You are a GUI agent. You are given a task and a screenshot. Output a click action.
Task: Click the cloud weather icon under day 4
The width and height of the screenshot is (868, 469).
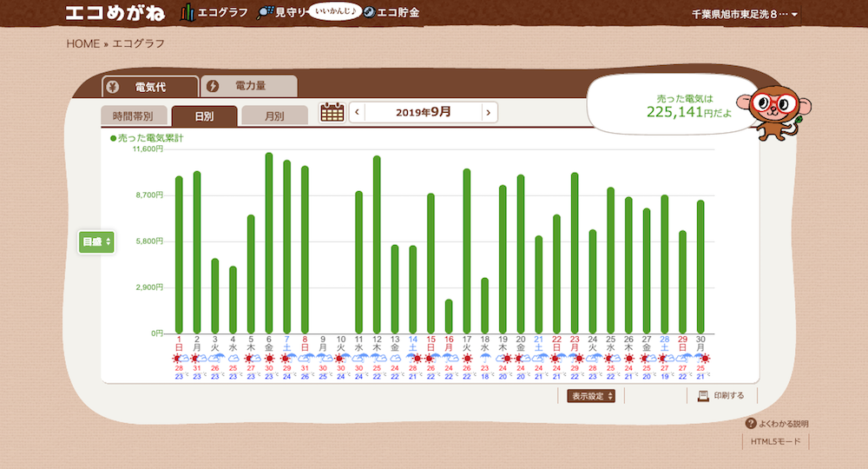pos(233,358)
